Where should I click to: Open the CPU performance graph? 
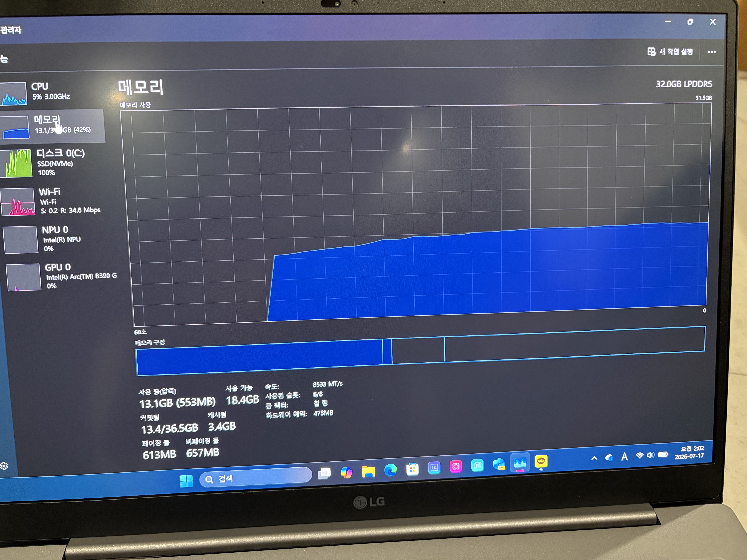point(51,93)
